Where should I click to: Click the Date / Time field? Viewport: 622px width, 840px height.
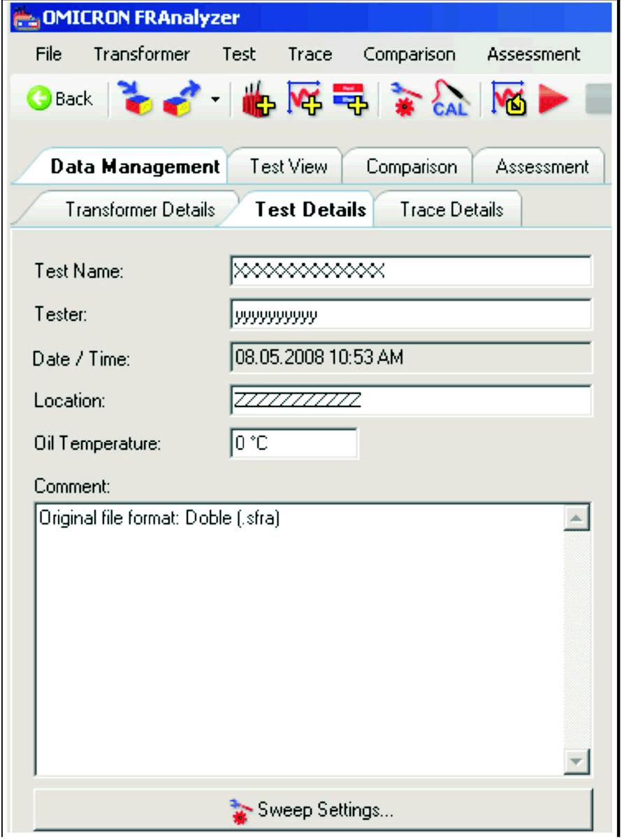tap(411, 358)
